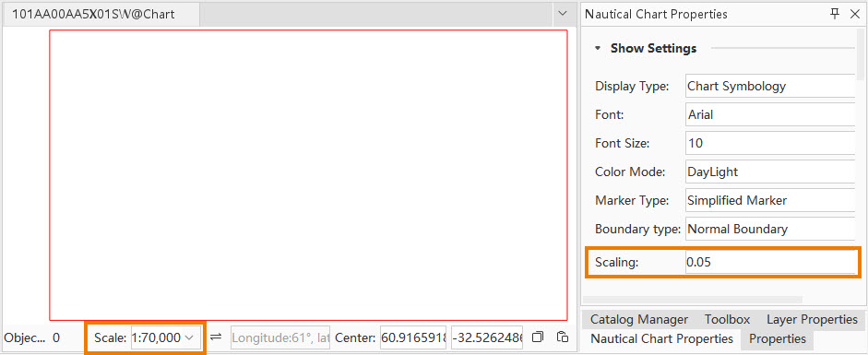Click the Font Size field showing 10
The width and height of the screenshot is (868, 355).
click(770, 143)
